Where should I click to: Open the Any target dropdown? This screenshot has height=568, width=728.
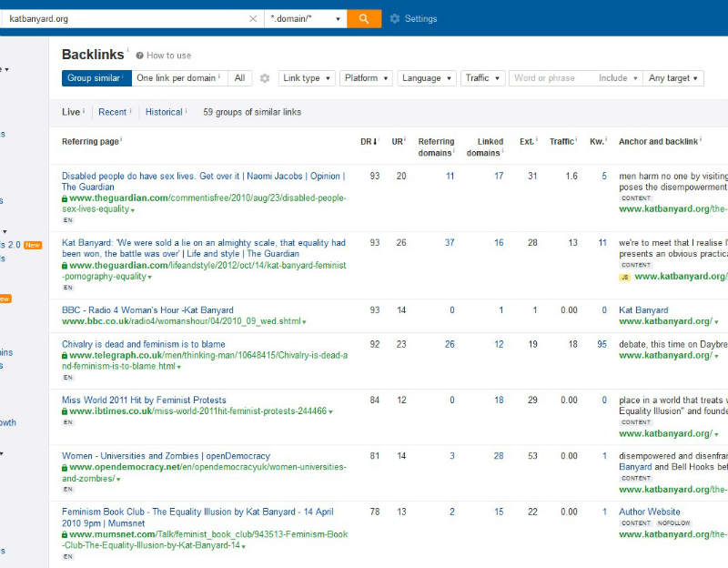point(673,78)
